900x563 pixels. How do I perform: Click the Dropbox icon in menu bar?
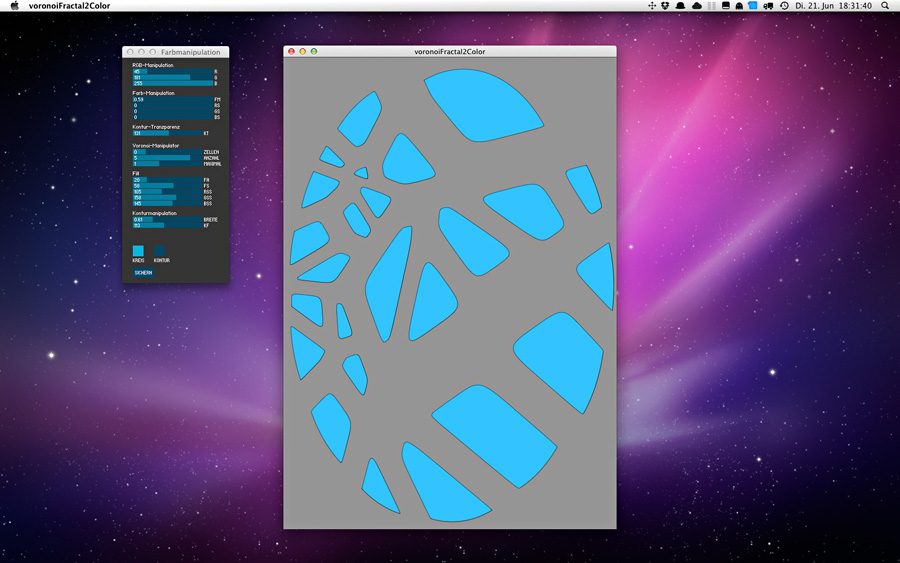coord(666,6)
